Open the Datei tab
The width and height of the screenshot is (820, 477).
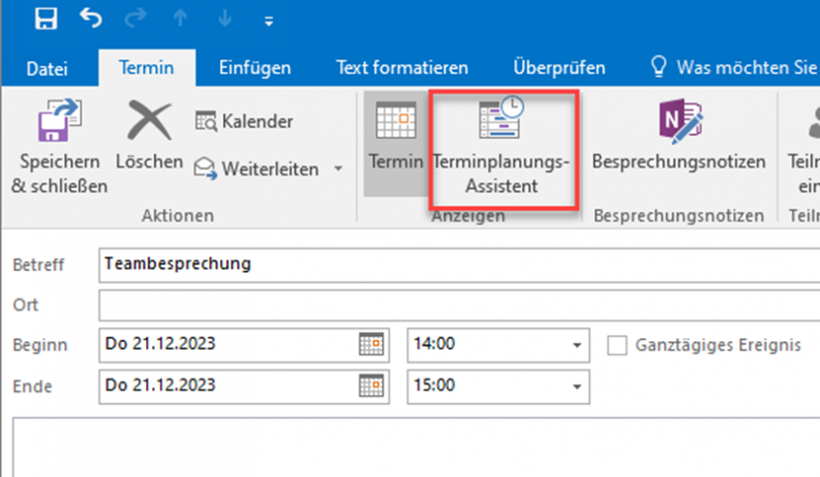48,69
